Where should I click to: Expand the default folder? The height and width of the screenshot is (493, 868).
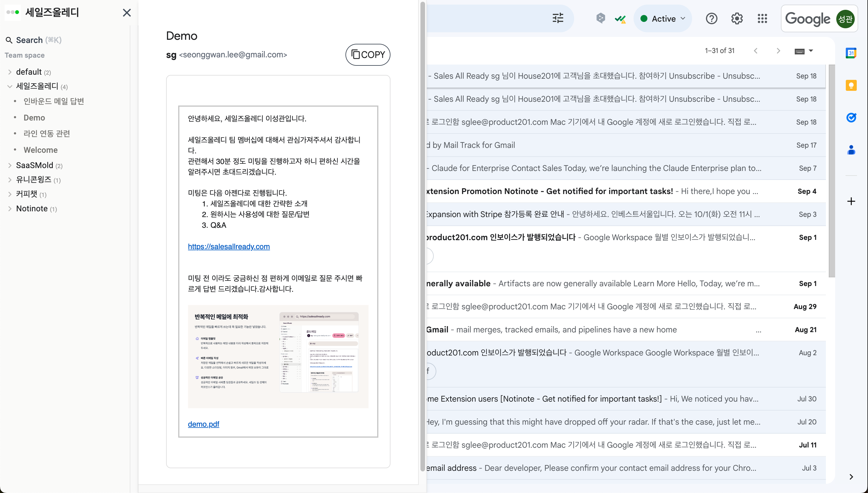10,72
